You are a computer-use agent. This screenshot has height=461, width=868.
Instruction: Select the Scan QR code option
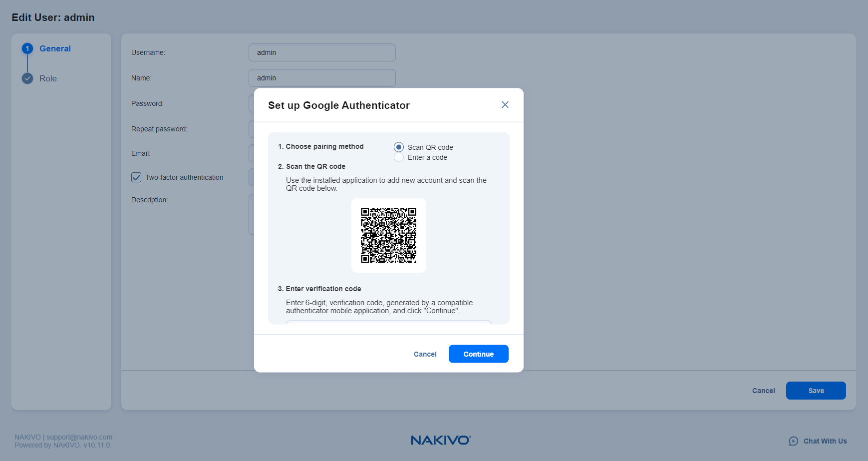(399, 147)
